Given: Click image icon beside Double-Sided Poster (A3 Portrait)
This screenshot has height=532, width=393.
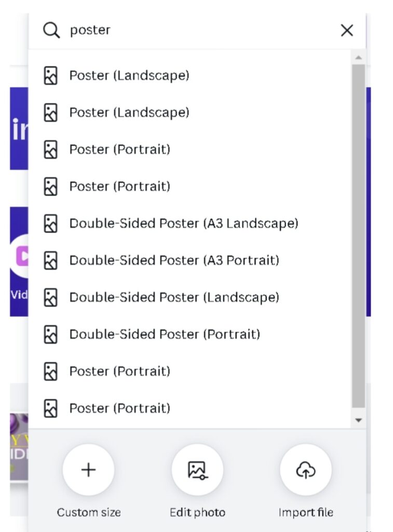Looking at the screenshot, I should [x=50, y=261].
